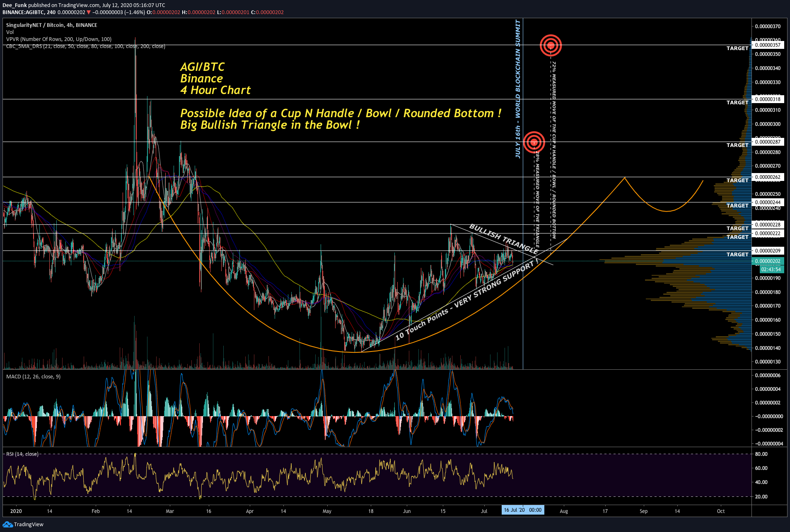This screenshot has height=532, width=790.
Task: Click the JULY 16th World Blockchain Summit label
Action: tap(517, 89)
